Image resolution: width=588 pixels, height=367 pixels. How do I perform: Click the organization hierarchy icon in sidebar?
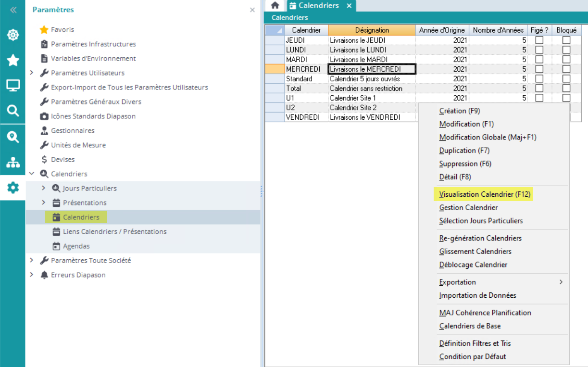point(13,163)
